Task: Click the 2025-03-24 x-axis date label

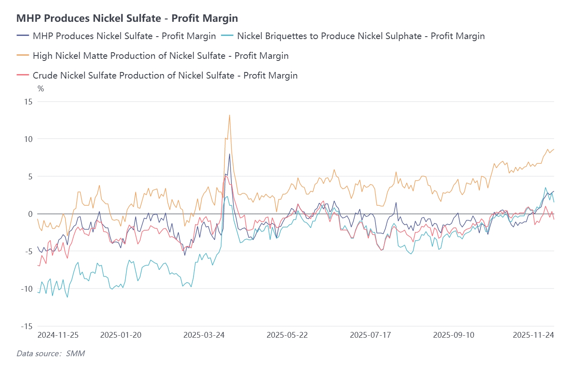Action: 204,335
